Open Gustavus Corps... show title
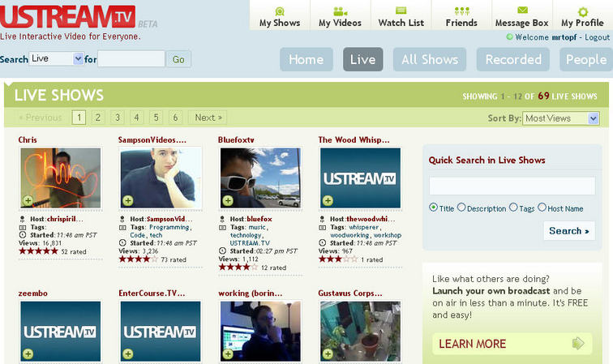Viewport: 613px width, 364px height. tap(350, 293)
